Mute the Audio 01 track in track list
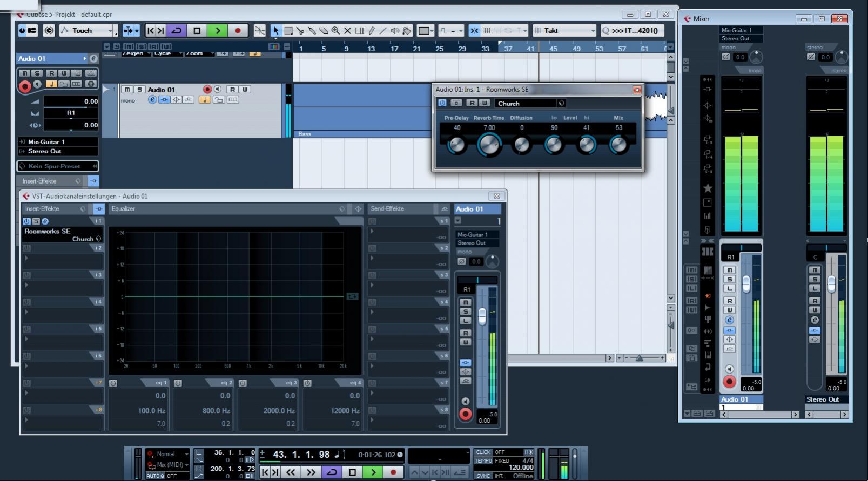The height and width of the screenshot is (481, 868). pyautogui.click(x=127, y=90)
